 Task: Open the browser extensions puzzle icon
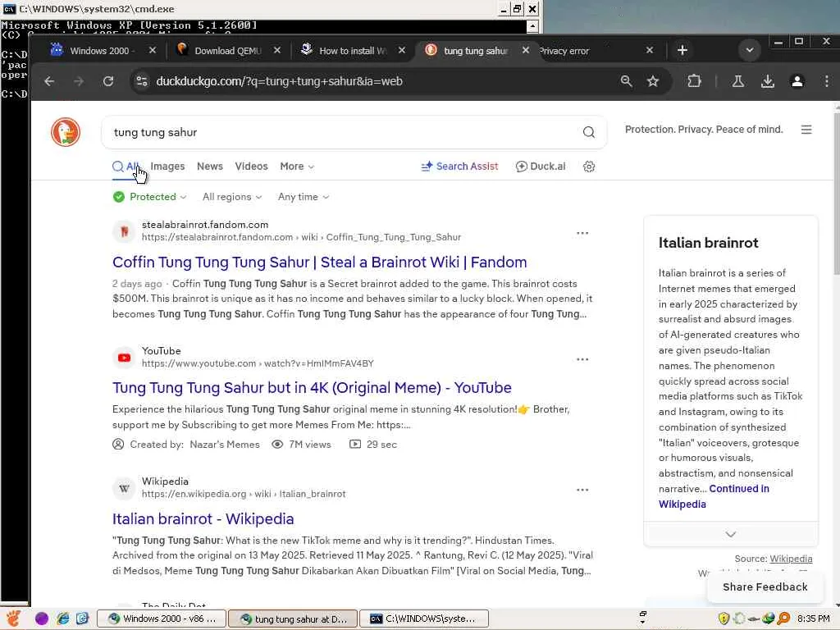tap(694, 81)
